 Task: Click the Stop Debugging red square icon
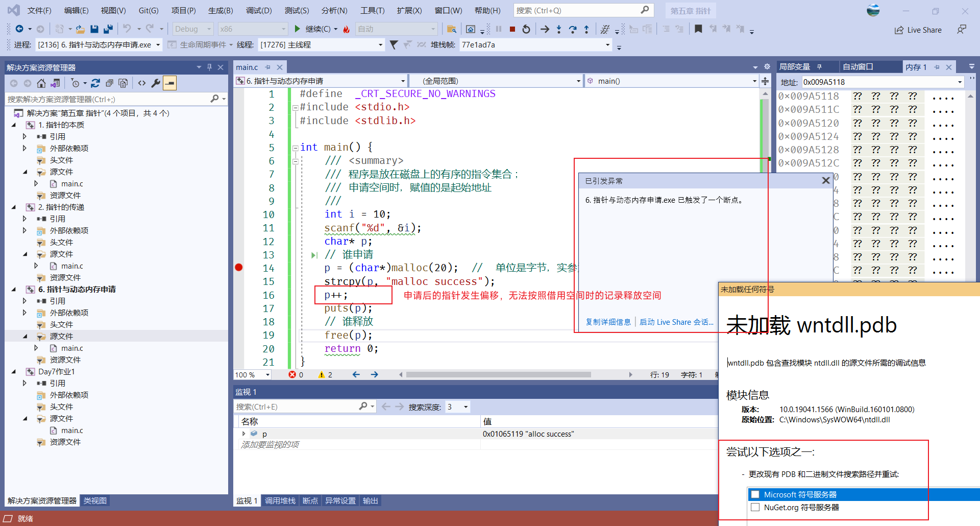pos(512,29)
